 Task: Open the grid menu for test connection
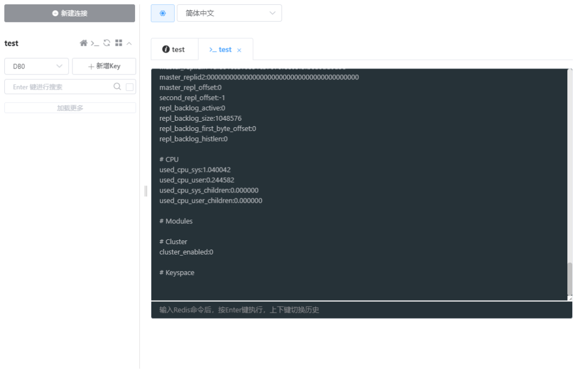(x=119, y=43)
